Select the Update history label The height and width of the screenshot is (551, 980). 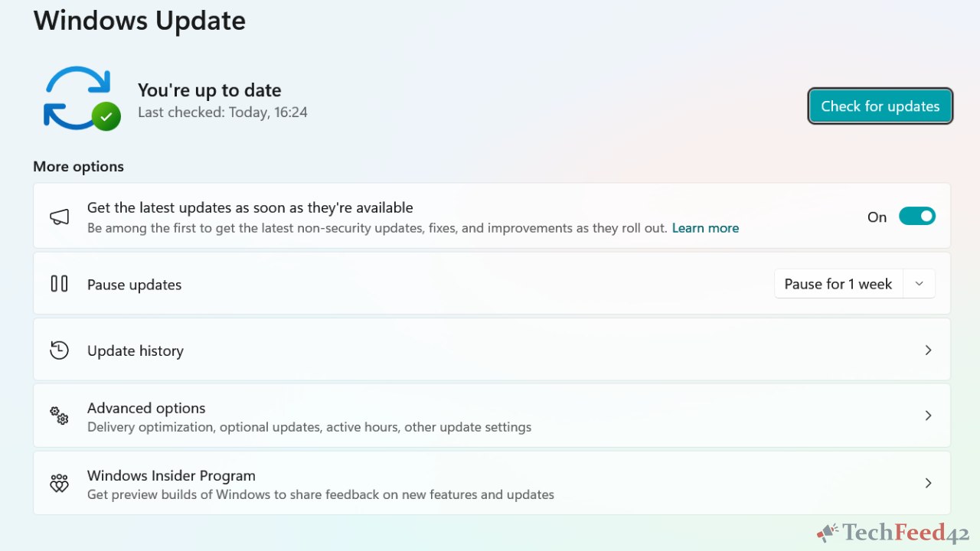click(x=136, y=350)
